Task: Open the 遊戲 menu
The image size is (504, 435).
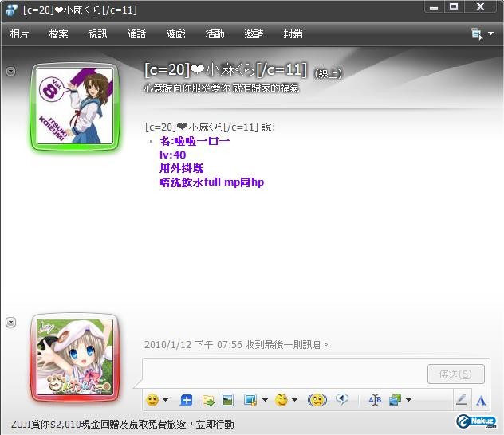Action: tap(175, 33)
